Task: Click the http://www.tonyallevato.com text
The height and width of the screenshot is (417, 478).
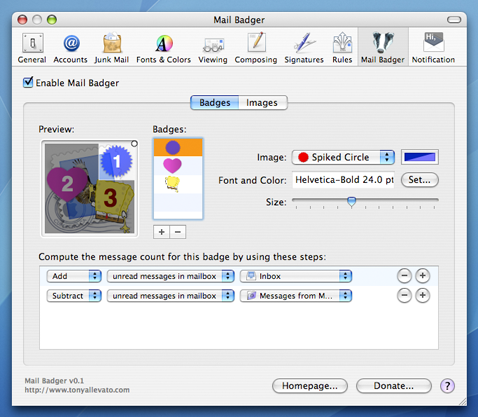Action: click(77, 390)
